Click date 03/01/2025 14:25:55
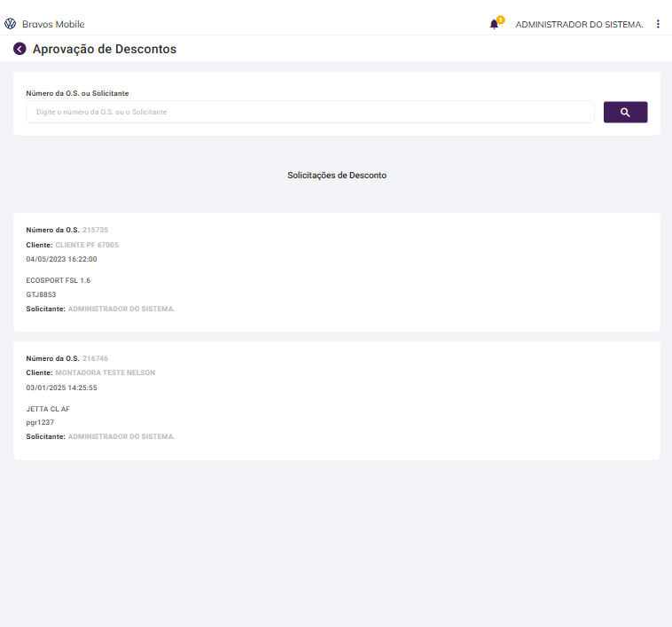Screen dimensions: 672x627 [61, 388]
